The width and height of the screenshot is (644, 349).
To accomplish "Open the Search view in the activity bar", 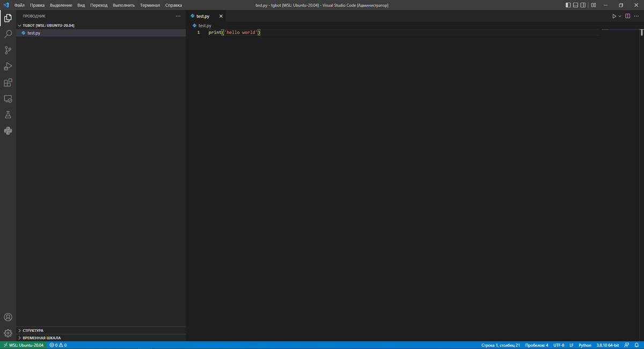I will [x=8, y=34].
